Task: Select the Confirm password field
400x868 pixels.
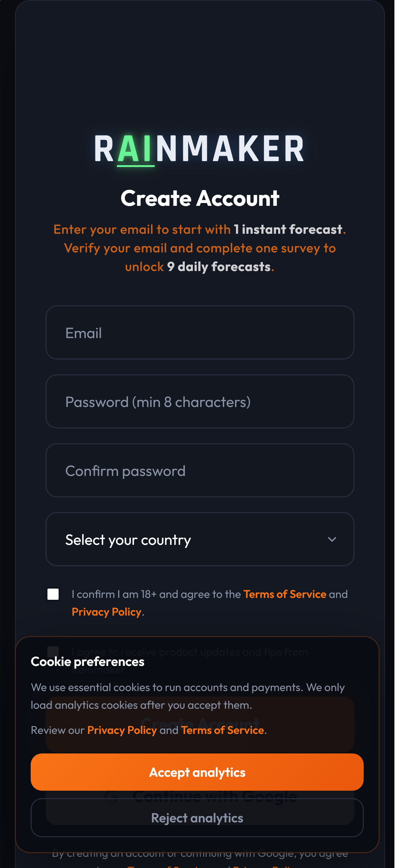Action: point(200,470)
